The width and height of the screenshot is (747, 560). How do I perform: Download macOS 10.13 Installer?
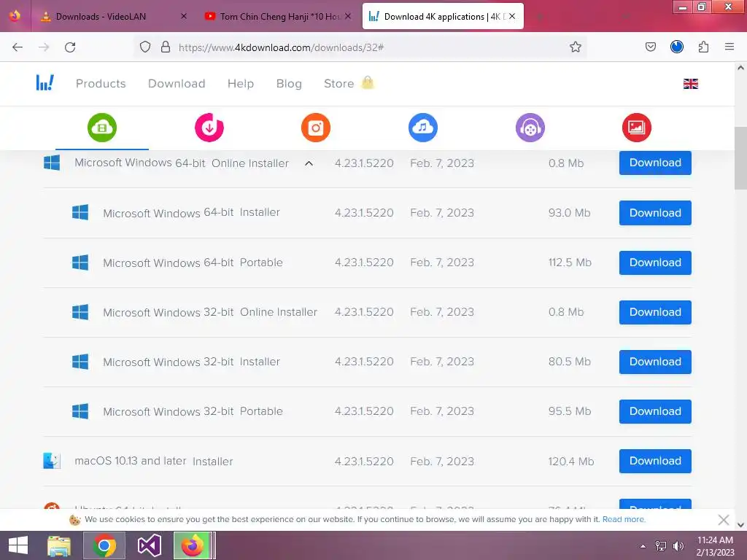coord(655,461)
